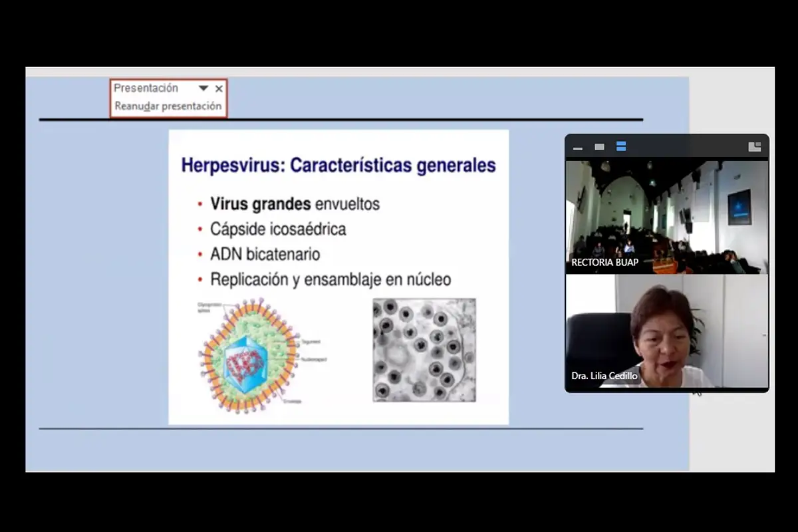Click the red bullet beside Virus grandes
The height and width of the screenshot is (532, 798).
(x=200, y=204)
